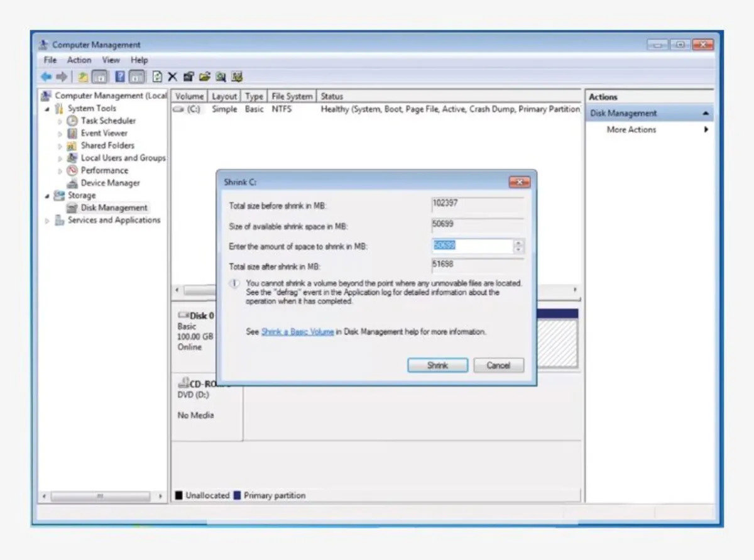Expand the Task Scheduler node
754x560 pixels.
click(x=60, y=121)
